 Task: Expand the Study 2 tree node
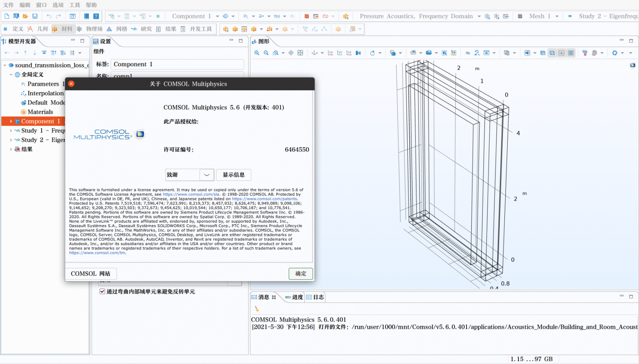click(11, 140)
